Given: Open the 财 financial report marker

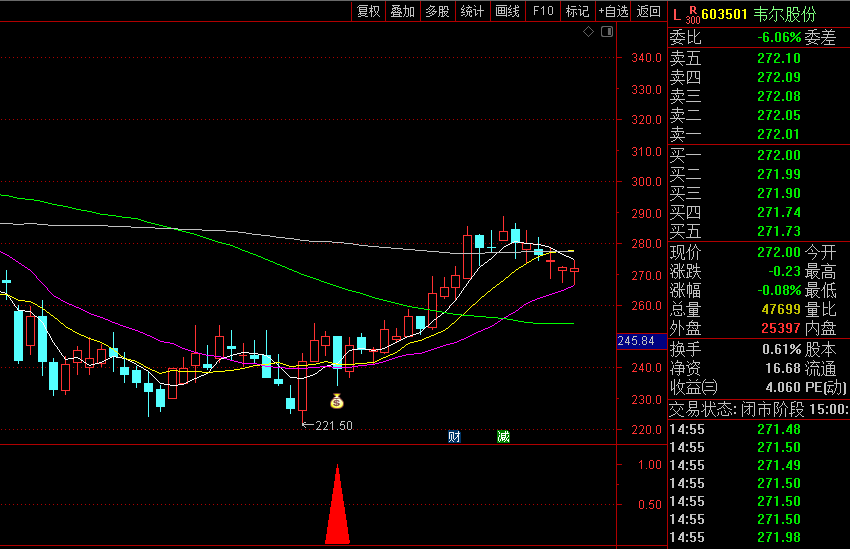Looking at the screenshot, I should point(454,437).
